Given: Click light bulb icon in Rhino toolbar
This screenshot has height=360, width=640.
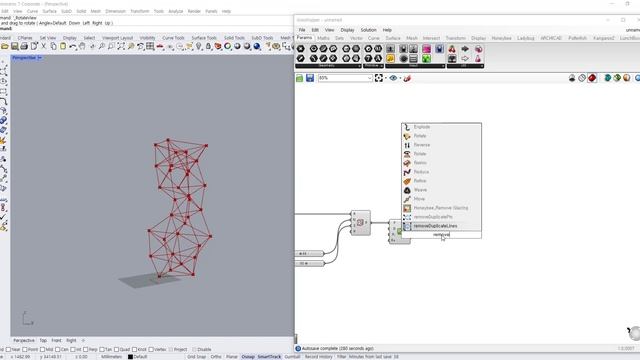Looking at the screenshot, I should 199,47.
